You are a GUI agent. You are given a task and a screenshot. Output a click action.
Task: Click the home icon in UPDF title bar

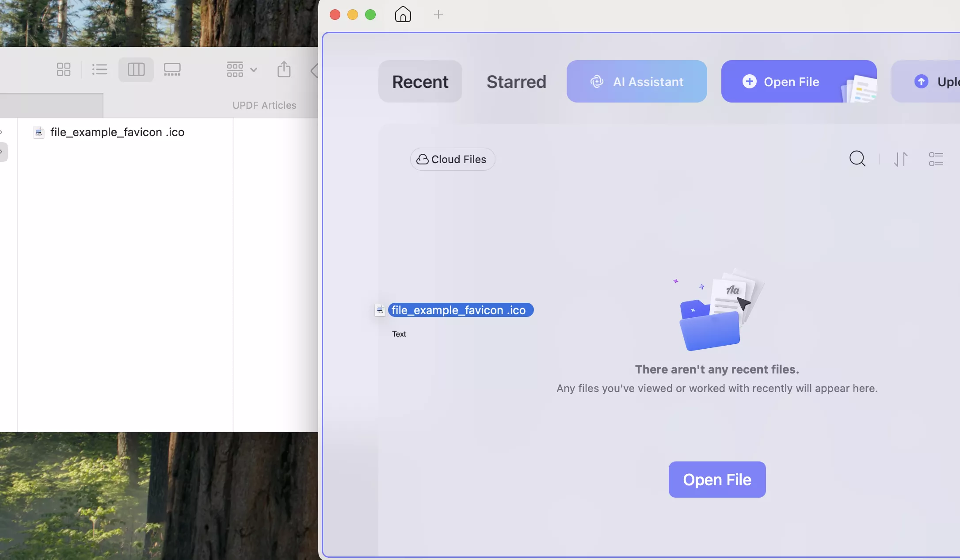coord(403,14)
